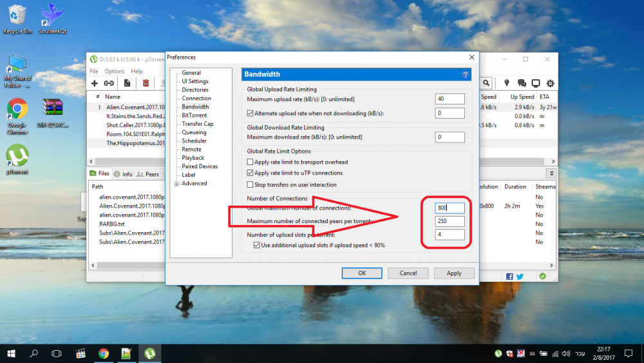Enable Stop transfers on user interaction
The height and width of the screenshot is (363, 644).
250,184
